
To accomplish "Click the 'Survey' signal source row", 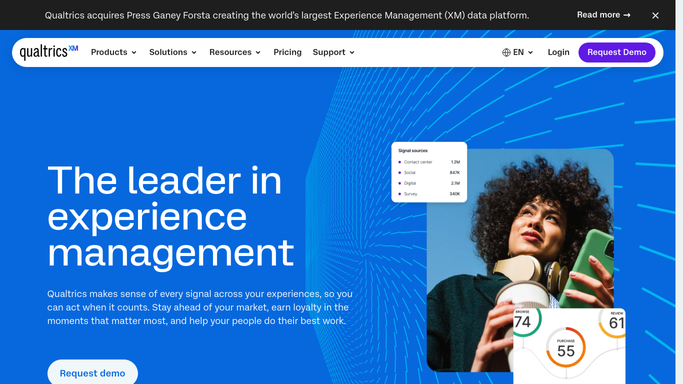I will point(429,194).
